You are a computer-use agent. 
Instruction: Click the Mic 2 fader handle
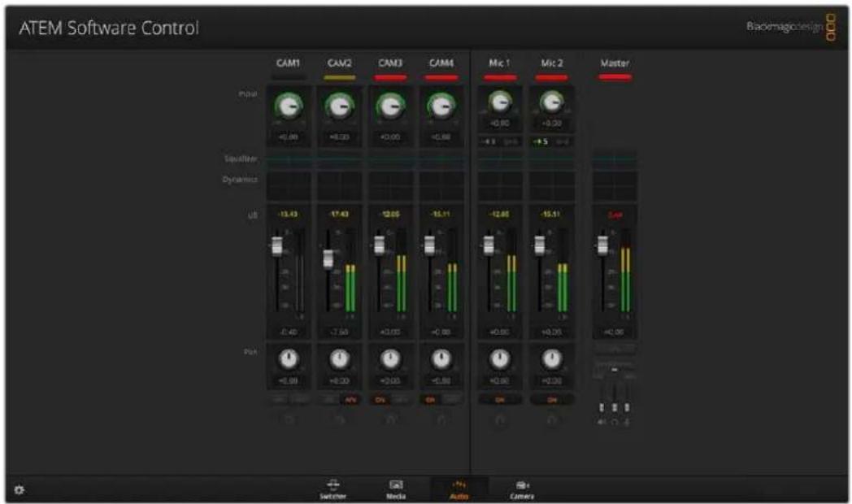pyautogui.click(x=539, y=245)
